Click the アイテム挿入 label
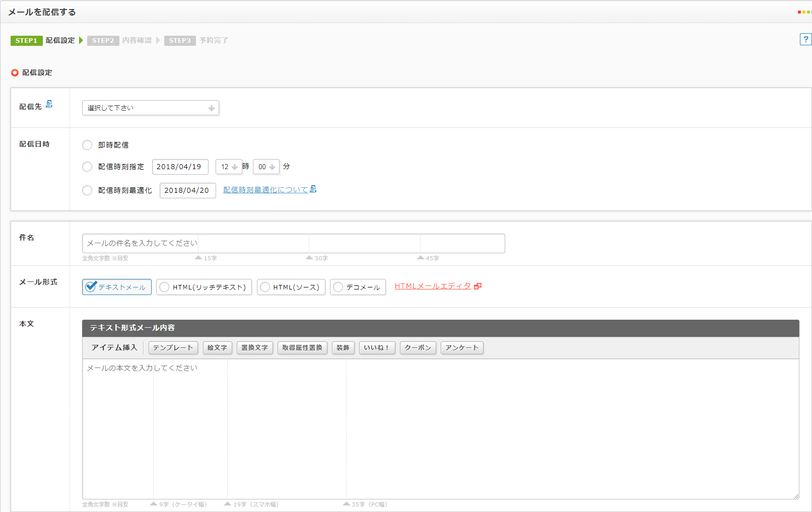This screenshot has height=512, width=812. point(114,347)
